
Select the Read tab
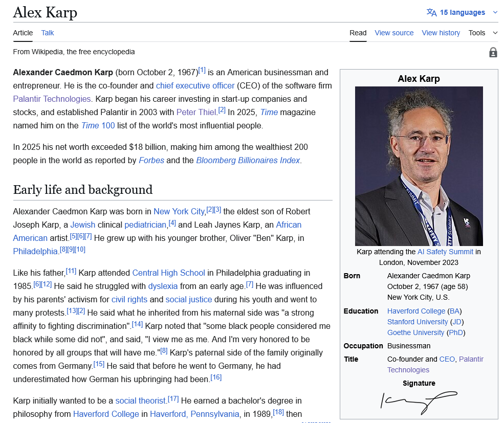pyautogui.click(x=358, y=33)
